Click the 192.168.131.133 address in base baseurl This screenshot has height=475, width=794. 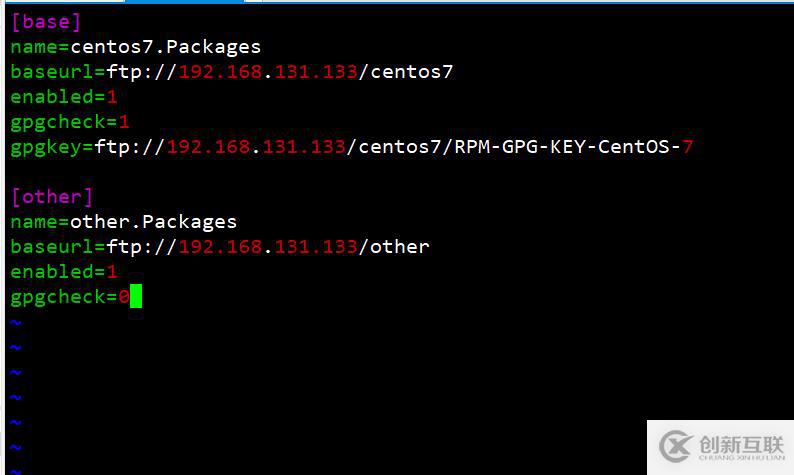click(x=268, y=72)
